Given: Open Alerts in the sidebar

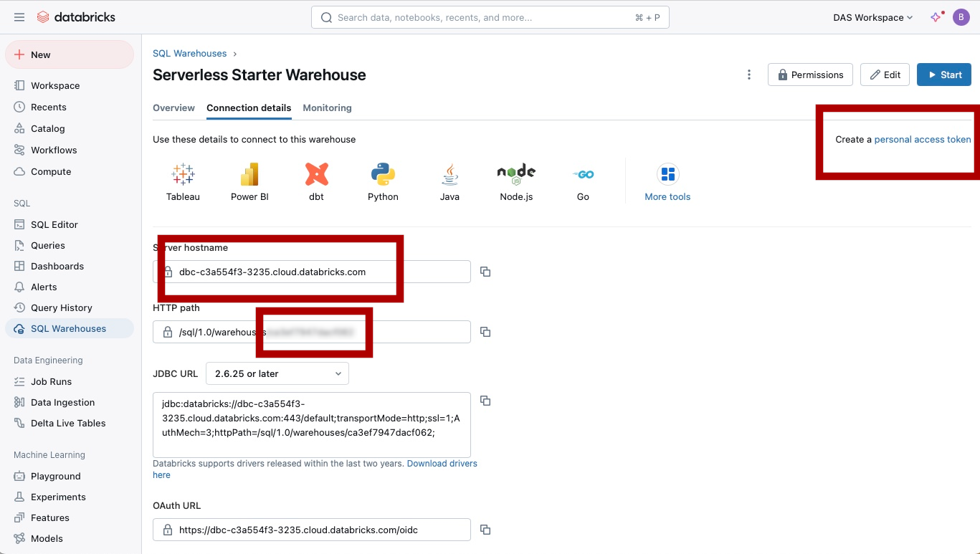Looking at the screenshot, I should [69, 287].
